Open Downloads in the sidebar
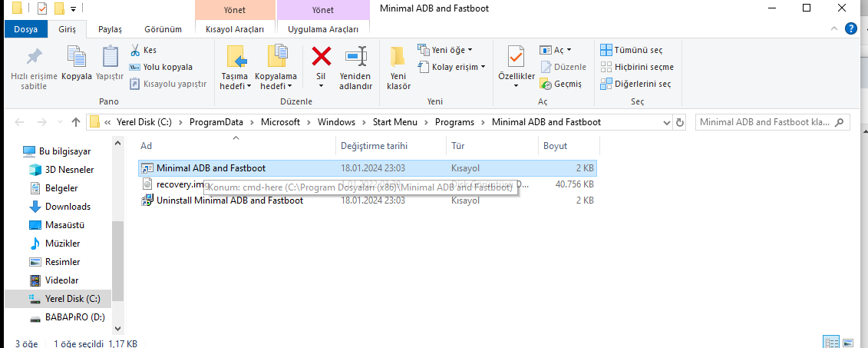 click(x=60, y=206)
